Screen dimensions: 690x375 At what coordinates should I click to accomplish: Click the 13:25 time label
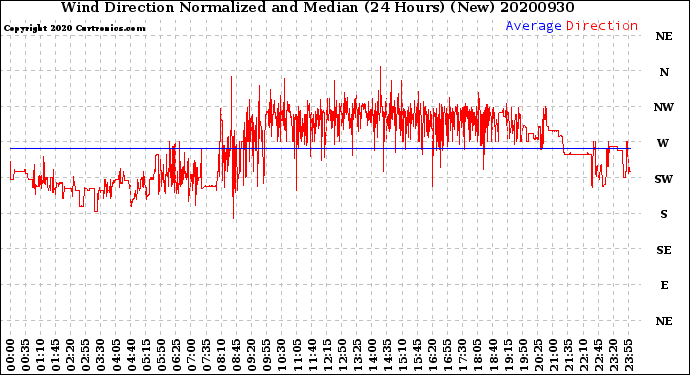(x=357, y=355)
